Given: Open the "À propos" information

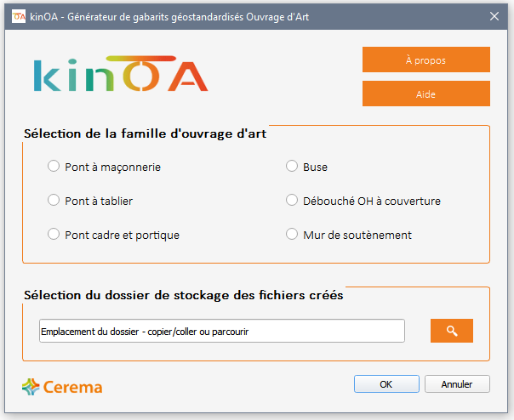Looking at the screenshot, I should tap(425, 60).
